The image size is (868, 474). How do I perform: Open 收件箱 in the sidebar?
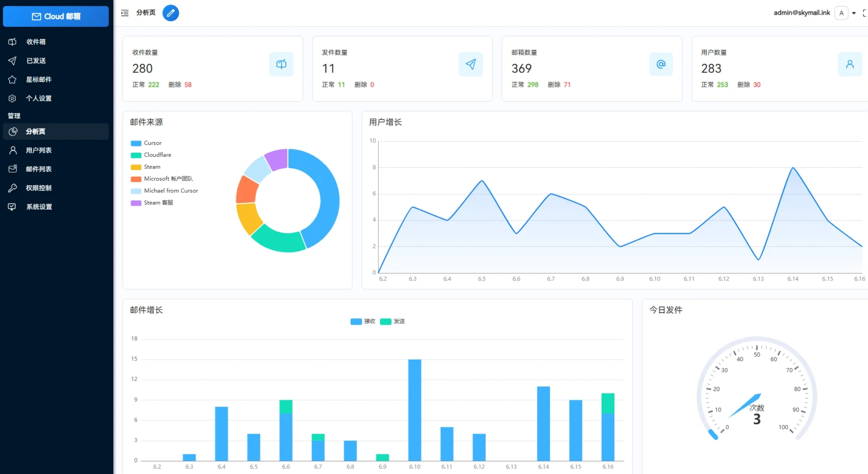coord(36,42)
